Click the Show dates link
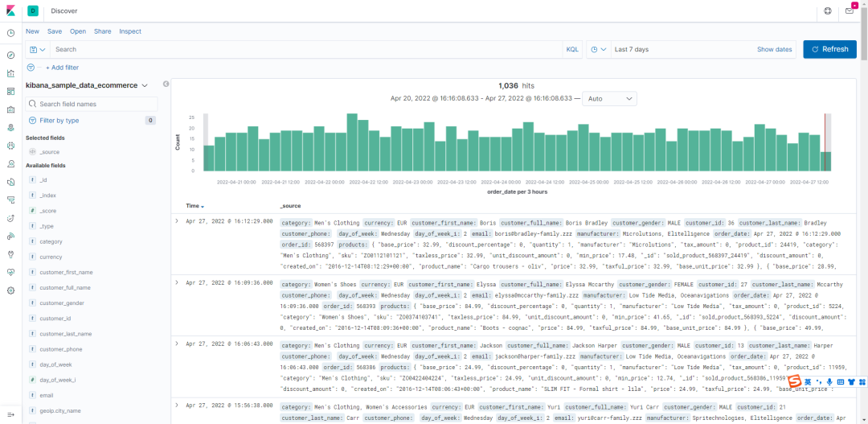 [x=775, y=49]
